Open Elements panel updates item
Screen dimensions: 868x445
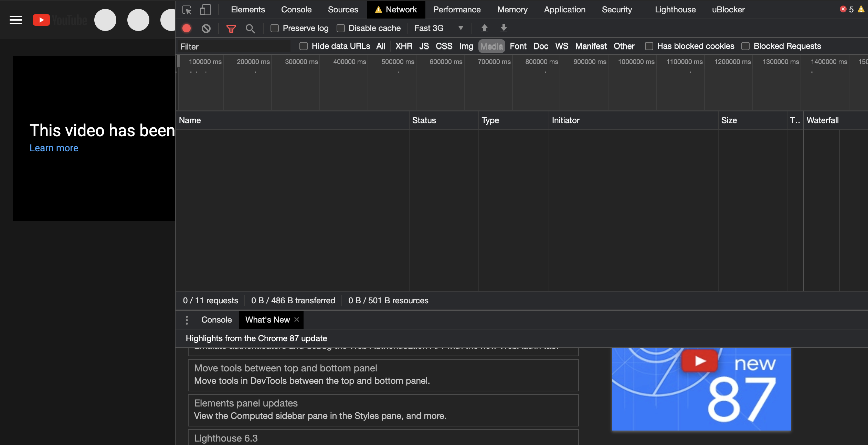383,410
